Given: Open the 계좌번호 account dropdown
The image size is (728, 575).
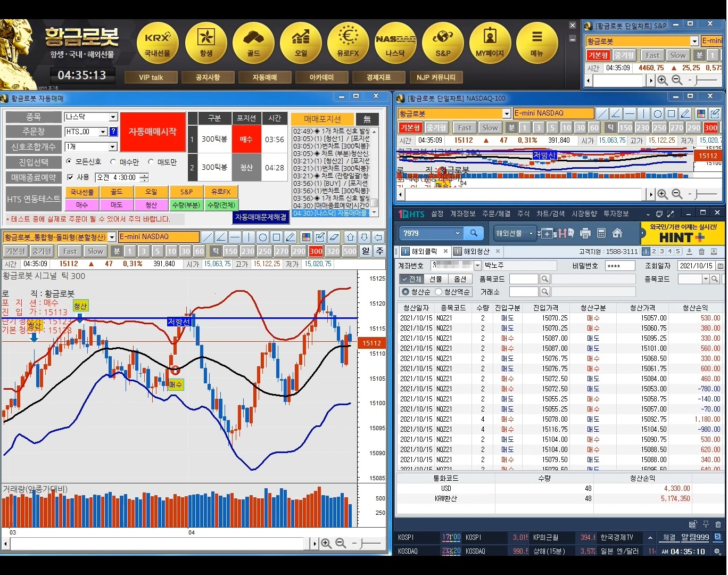Looking at the screenshot, I should coord(477,266).
